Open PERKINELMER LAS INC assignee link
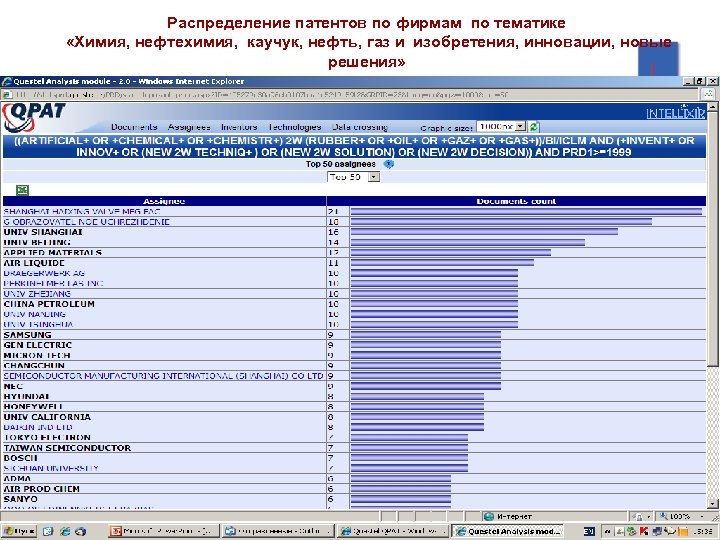Viewport: 720px width, 540px height. point(53,283)
